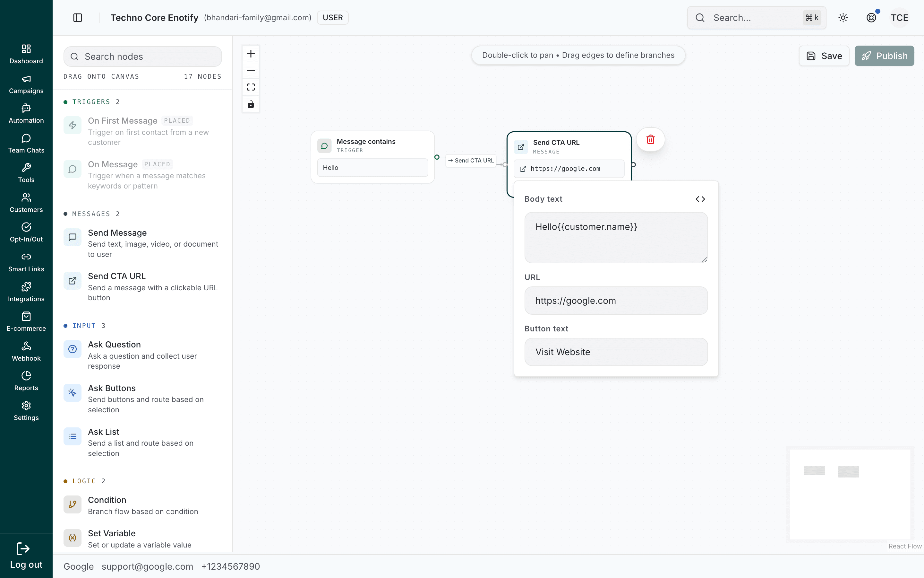Open Team Chats in sidebar
The height and width of the screenshot is (578, 924).
click(x=26, y=143)
